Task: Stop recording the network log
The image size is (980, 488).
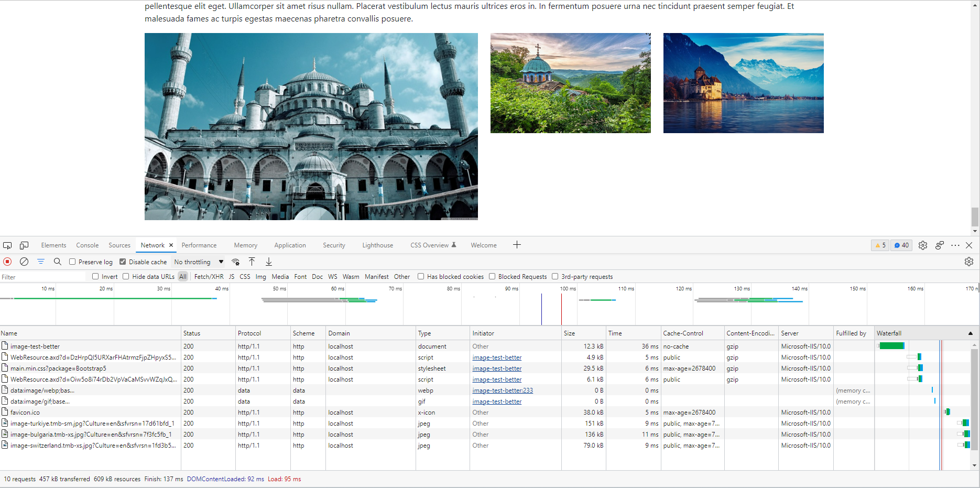Action: [x=7, y=262]
